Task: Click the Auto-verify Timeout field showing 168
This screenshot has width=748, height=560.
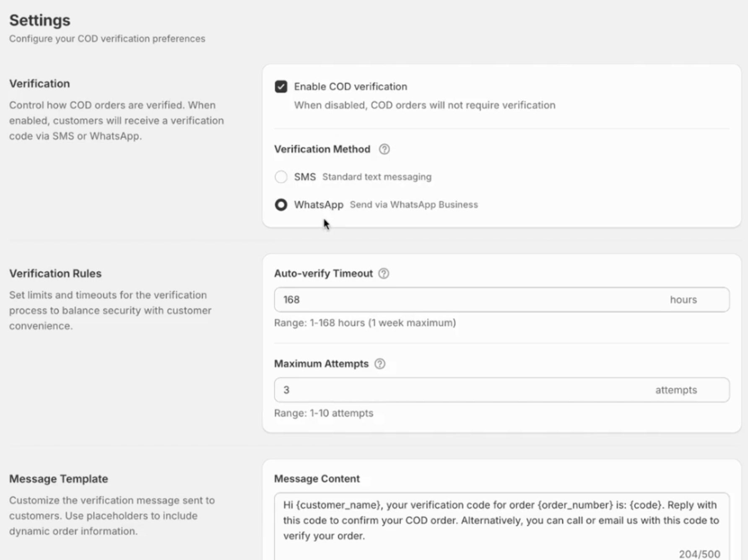Action: coord(461,300)
